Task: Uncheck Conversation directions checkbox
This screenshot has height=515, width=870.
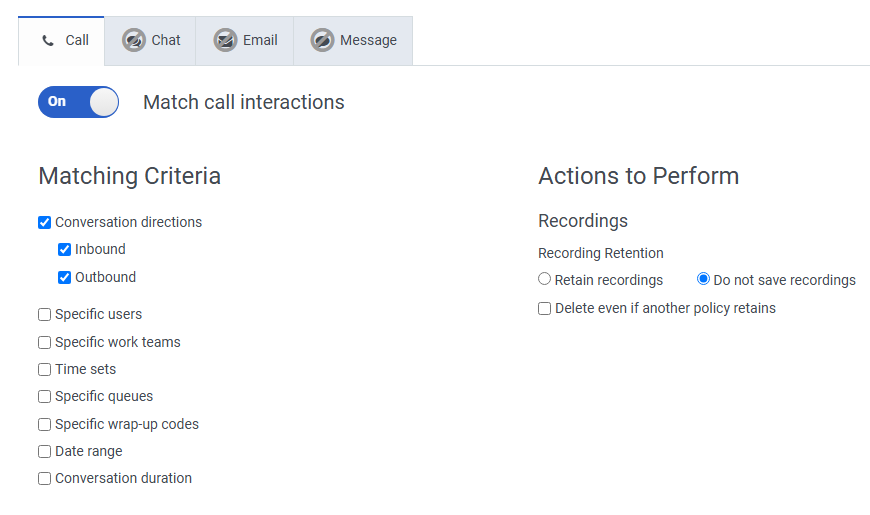Action: (x=45, y=223)
